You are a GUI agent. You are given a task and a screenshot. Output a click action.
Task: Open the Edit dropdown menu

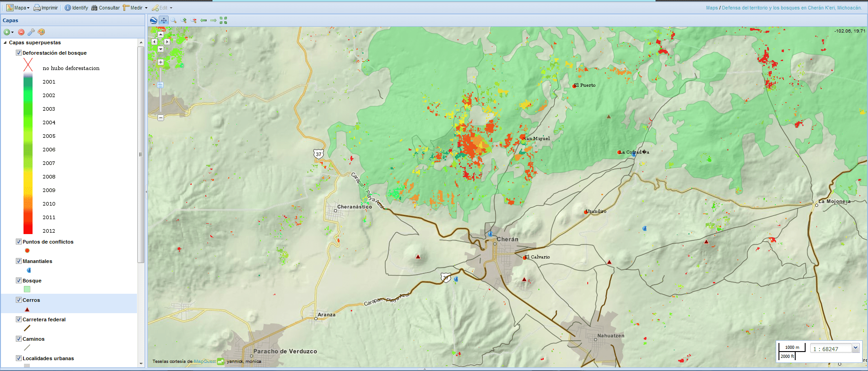pyautogui.click(x=162, y=8)
